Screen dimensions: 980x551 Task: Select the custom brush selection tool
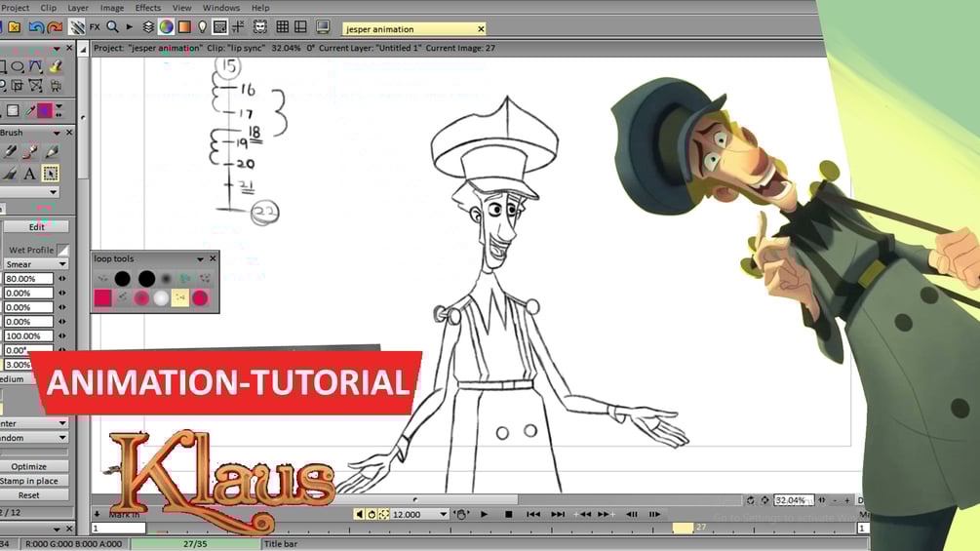coord(51,174)
